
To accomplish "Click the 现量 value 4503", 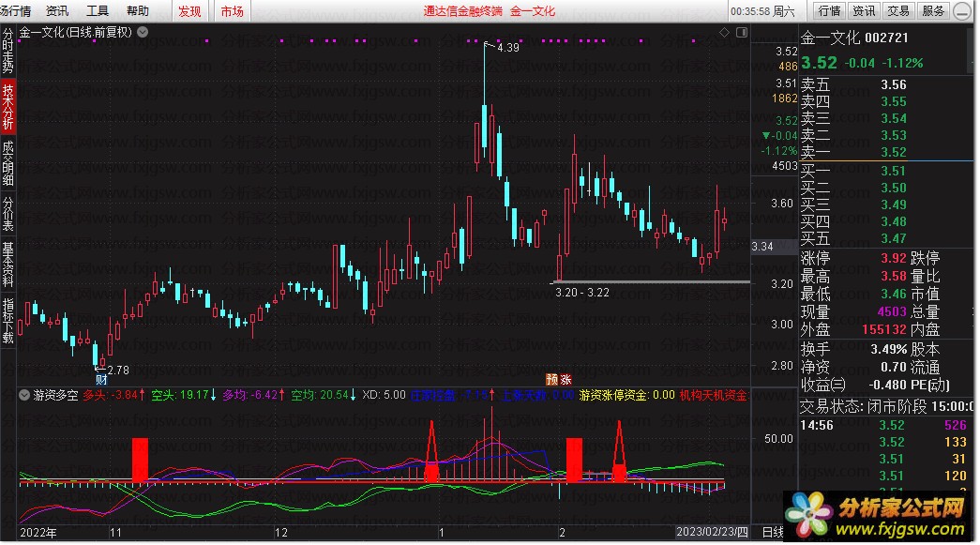I will [892, 311].
